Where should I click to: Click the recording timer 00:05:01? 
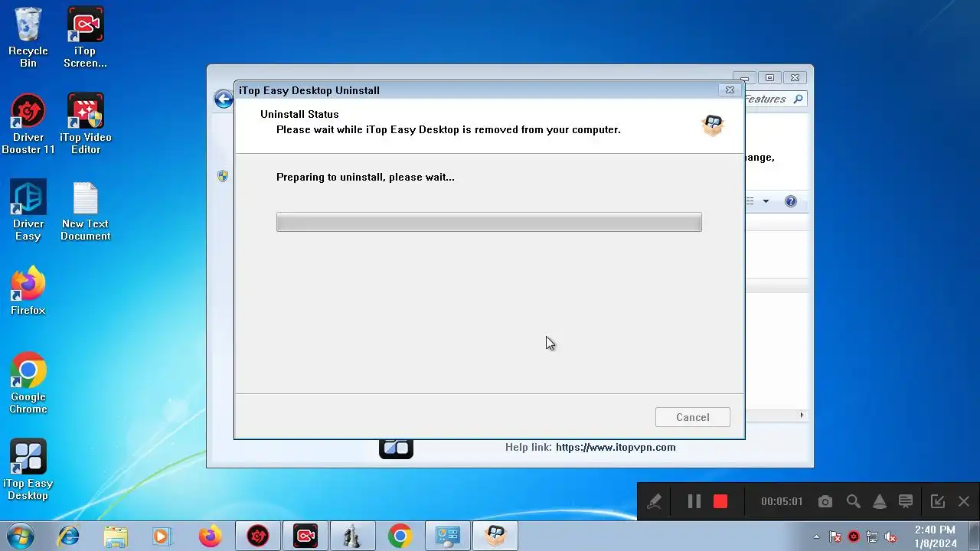(782, 501)
